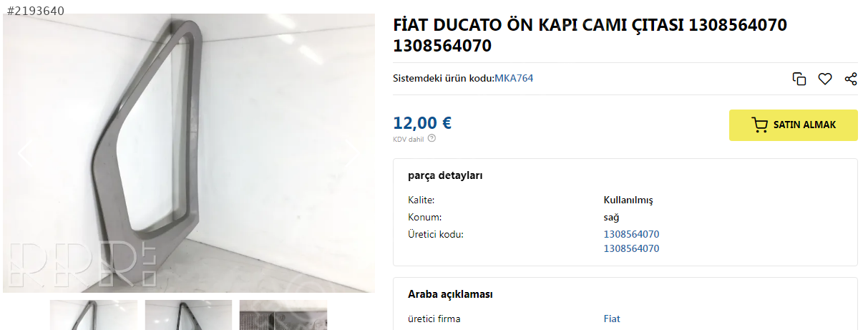The image size is (868, 330).
Task: Open first manufacturer code 1308564070 link
Action: (631, 234)
